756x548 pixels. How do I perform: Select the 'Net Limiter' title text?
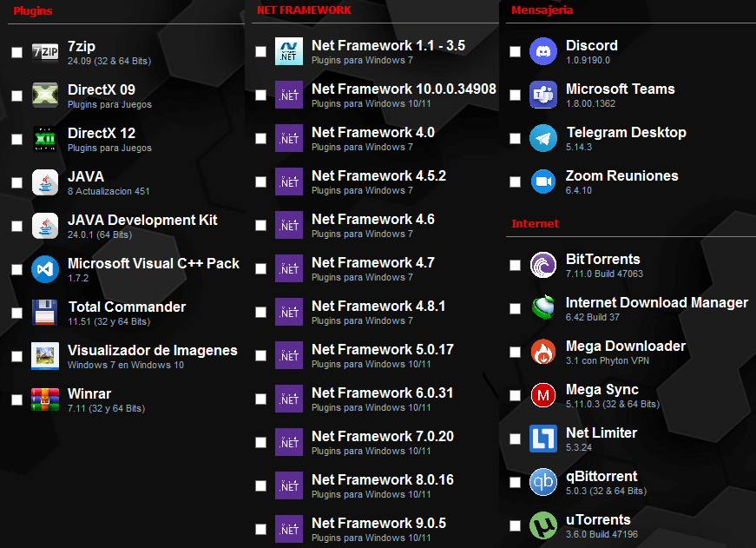click(x=602, y=432)
